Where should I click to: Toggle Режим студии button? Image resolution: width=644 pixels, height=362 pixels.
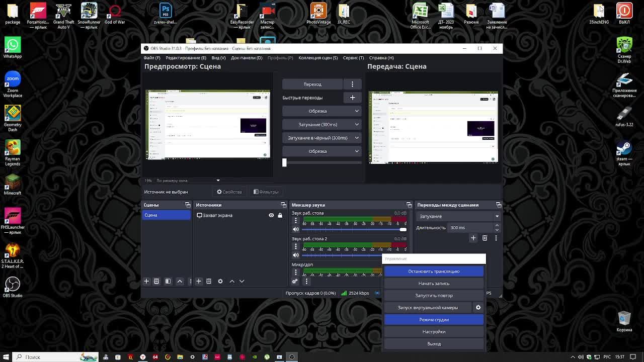coord(434,319)
